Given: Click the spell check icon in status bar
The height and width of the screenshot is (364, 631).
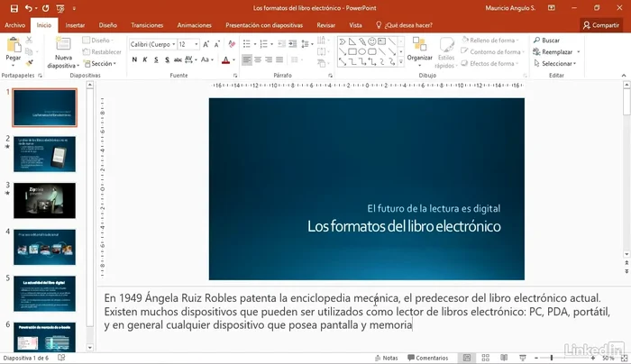Looking at the screenshot, I should [61, 357].
